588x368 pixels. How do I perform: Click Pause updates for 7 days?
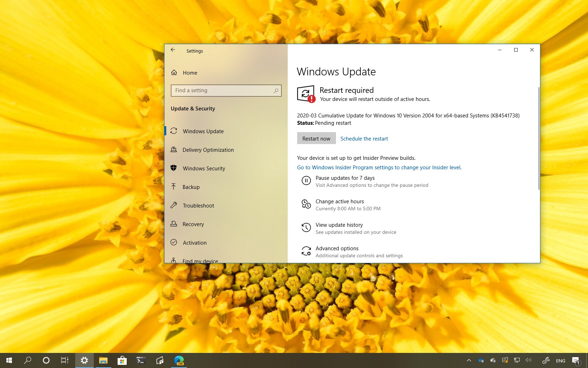[x=345, y=178]
